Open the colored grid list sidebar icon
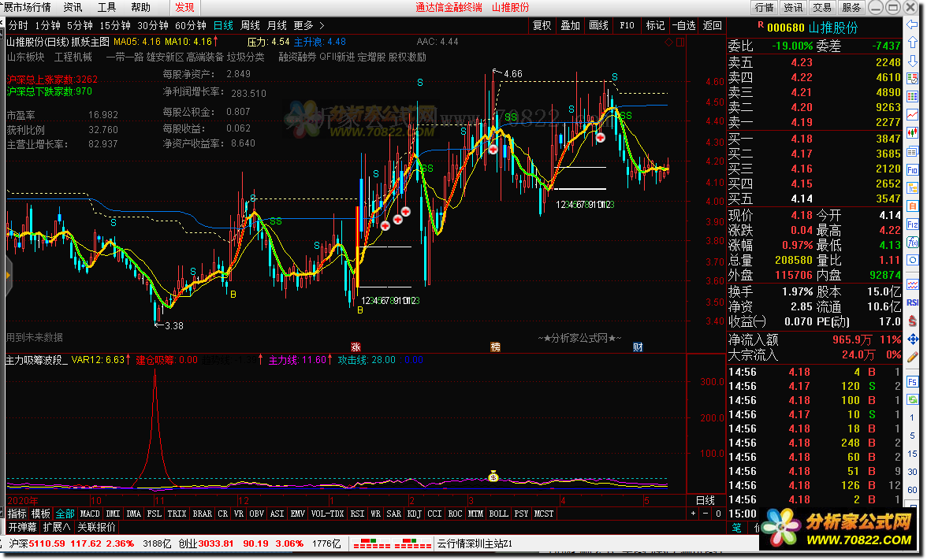Screen dimensions: 927x560 coord(912,98)
